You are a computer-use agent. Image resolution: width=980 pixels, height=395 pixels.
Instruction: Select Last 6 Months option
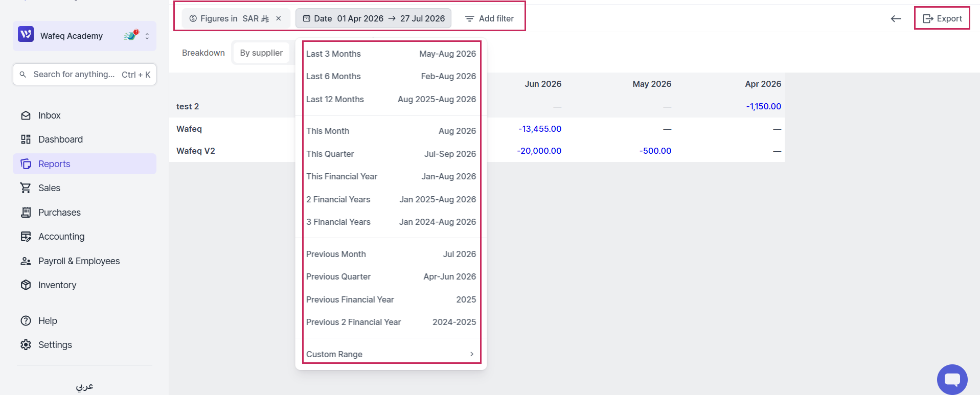click(x=391, y=76)
